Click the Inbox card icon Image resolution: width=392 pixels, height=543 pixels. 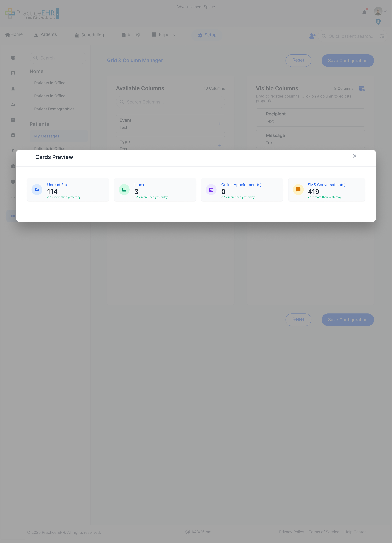tap(124, 190)
